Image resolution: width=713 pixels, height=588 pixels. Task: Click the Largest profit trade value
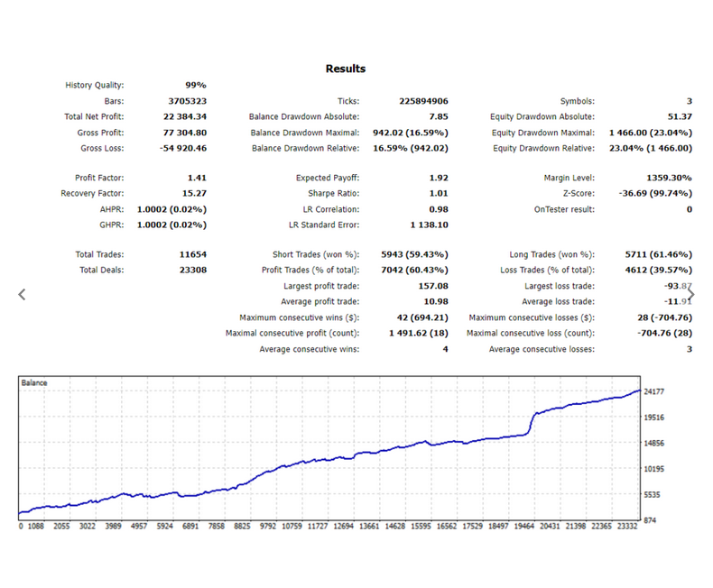(433, 286)
